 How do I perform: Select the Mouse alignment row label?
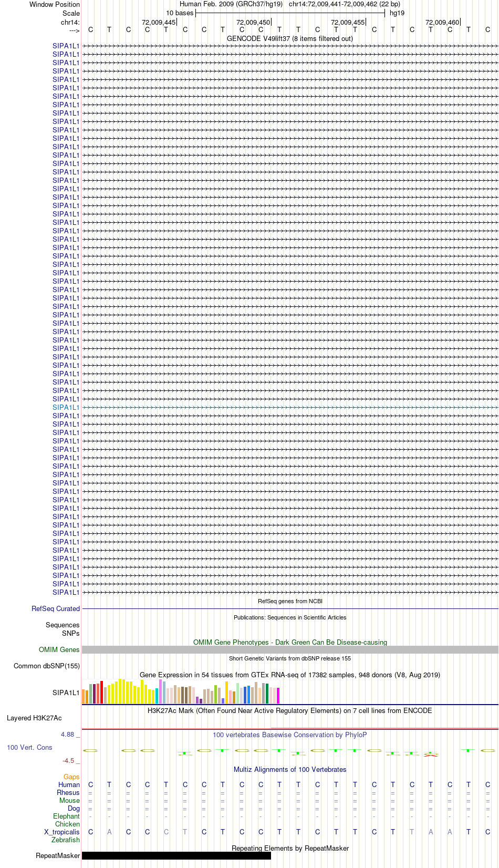click(x=69, y=800)
